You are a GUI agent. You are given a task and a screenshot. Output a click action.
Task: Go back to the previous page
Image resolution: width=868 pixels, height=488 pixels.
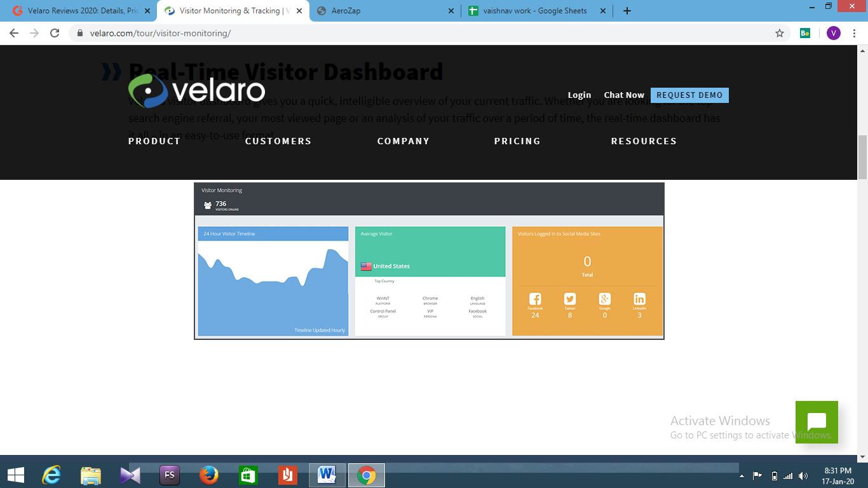[x=14, y=33]
